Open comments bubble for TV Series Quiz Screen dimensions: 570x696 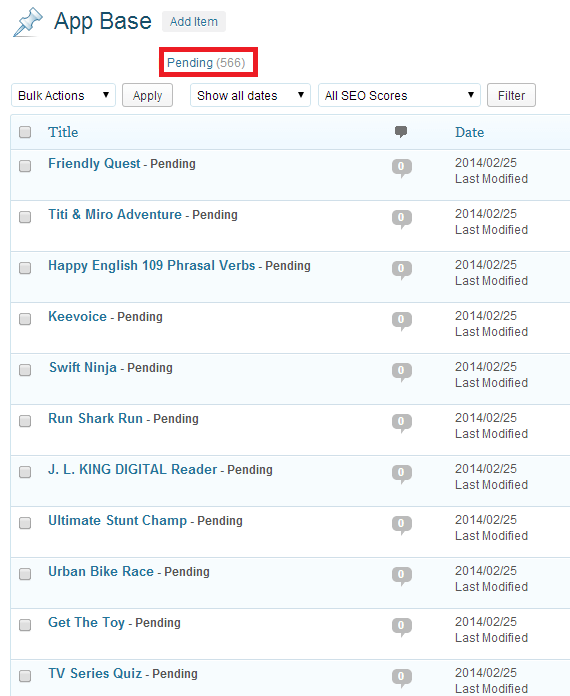[402, 678]
